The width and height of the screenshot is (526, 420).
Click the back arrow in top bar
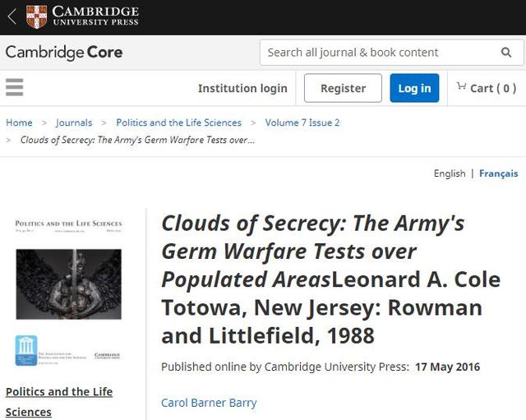coord(12,16)
